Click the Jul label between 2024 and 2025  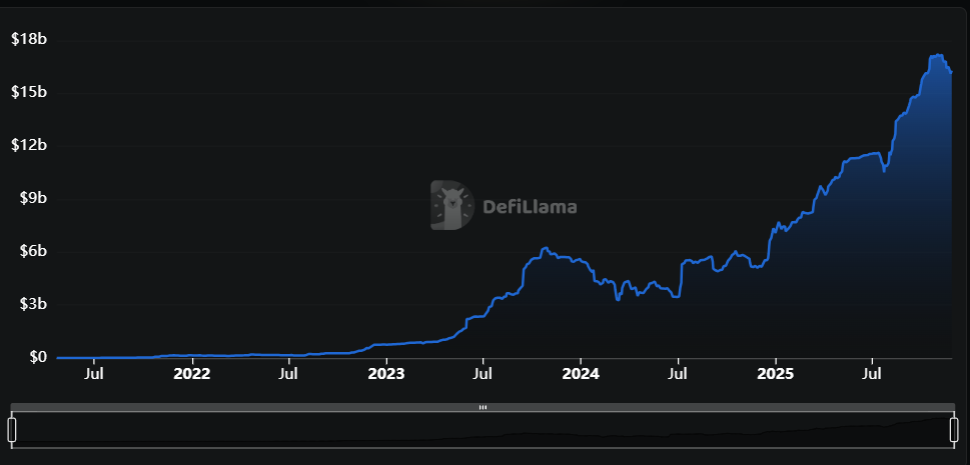pyautogui.click(x=679, y=374)
